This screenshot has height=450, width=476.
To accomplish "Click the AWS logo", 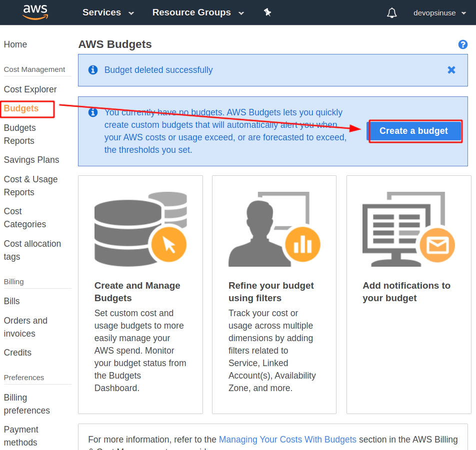I will coord(35,12).
